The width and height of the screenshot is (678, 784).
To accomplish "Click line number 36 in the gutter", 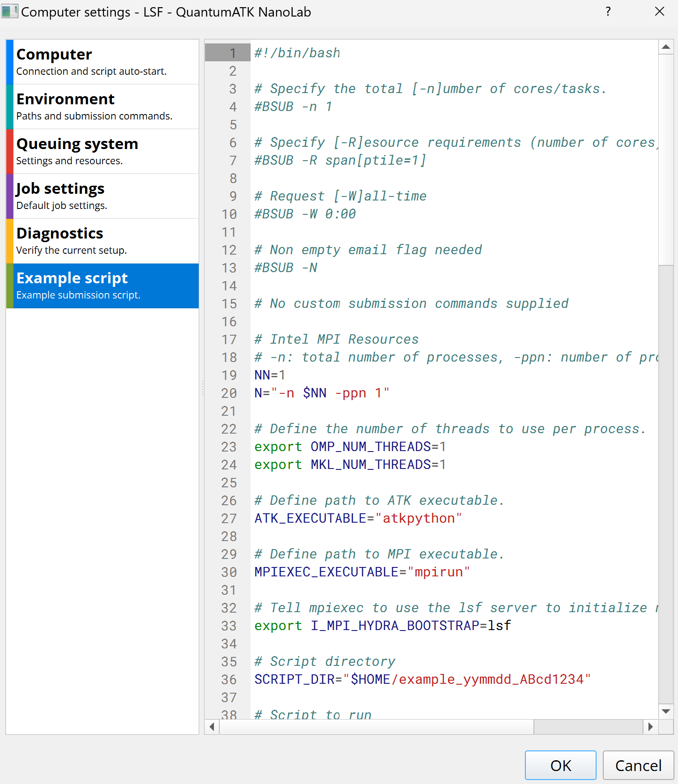I will [229, 679].
